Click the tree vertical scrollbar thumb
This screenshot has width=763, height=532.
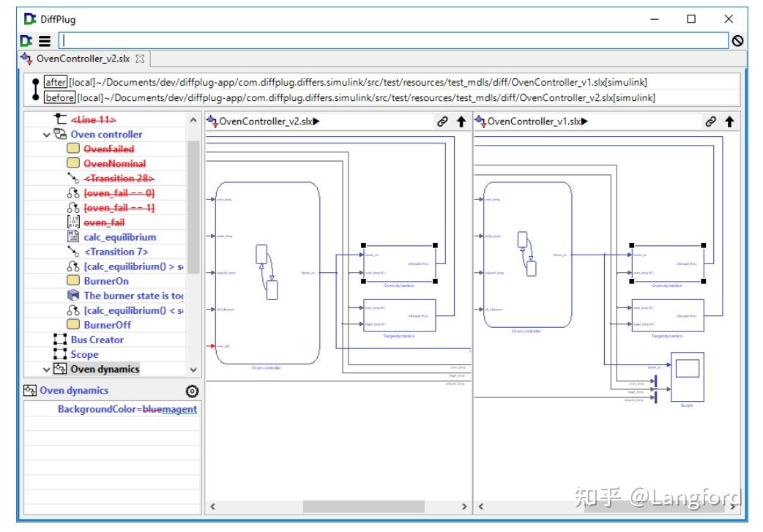tap(193, 207)
